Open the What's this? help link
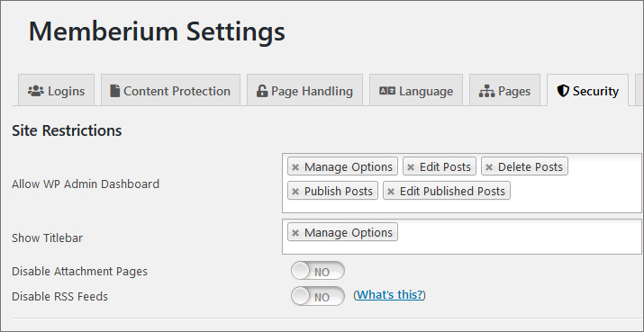 point(389,294)
